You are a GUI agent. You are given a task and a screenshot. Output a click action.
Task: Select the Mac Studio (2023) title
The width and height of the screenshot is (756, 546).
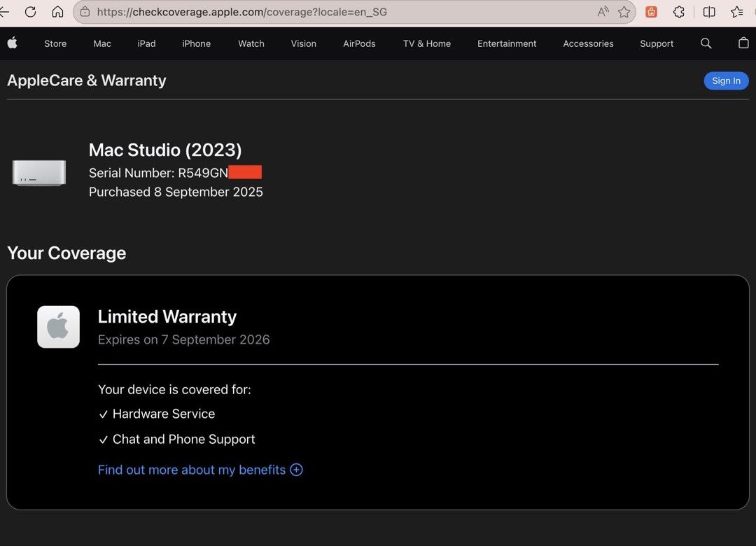pos(165,150)
